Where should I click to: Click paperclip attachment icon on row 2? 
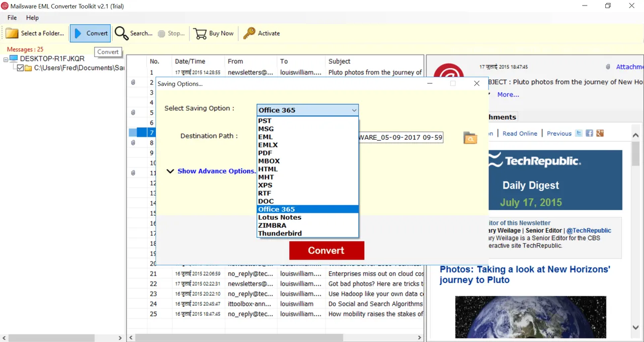(133, 82)
